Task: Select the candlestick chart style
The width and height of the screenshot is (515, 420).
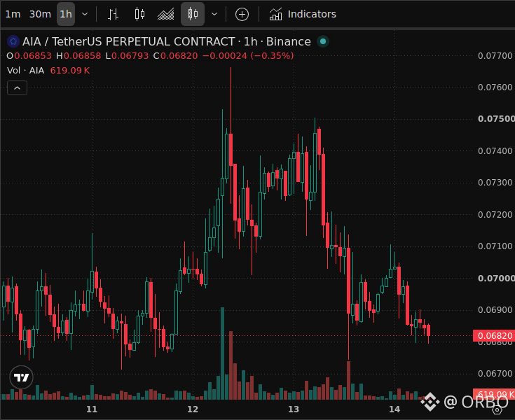Action: (x=193, y=14)
